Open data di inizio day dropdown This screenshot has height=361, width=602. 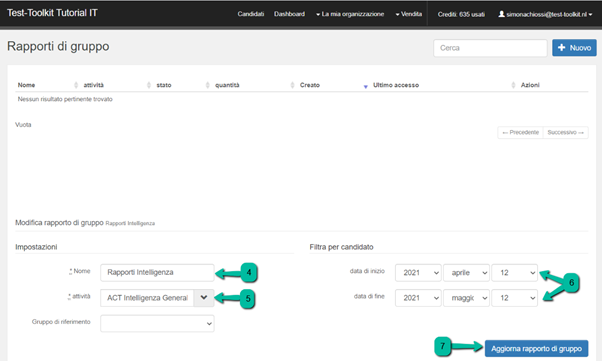(514, 273)
